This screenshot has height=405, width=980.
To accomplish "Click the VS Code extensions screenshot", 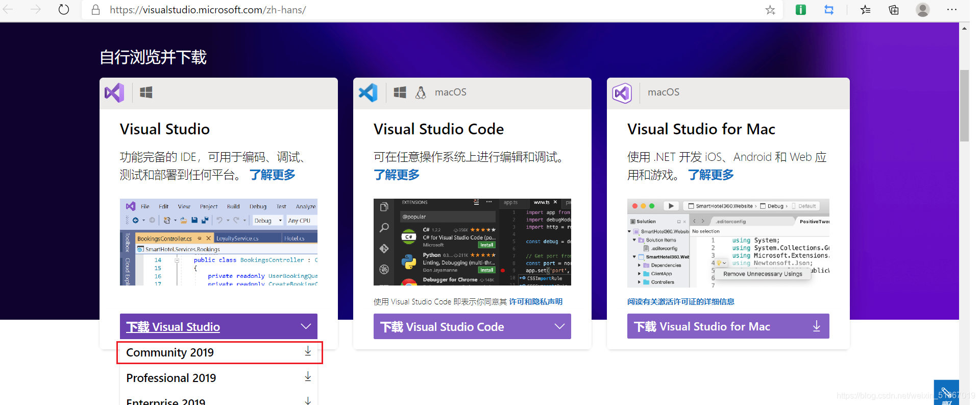I will tap(472, 242).
